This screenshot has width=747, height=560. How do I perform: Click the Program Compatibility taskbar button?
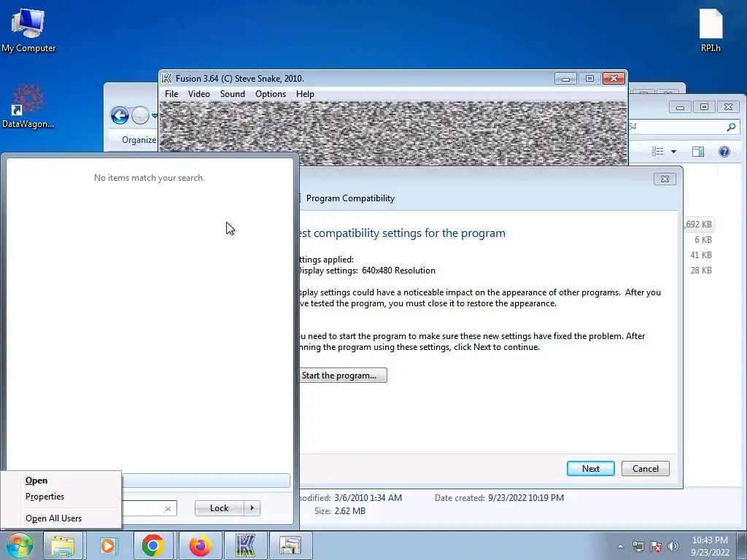(x=290, y=545)
